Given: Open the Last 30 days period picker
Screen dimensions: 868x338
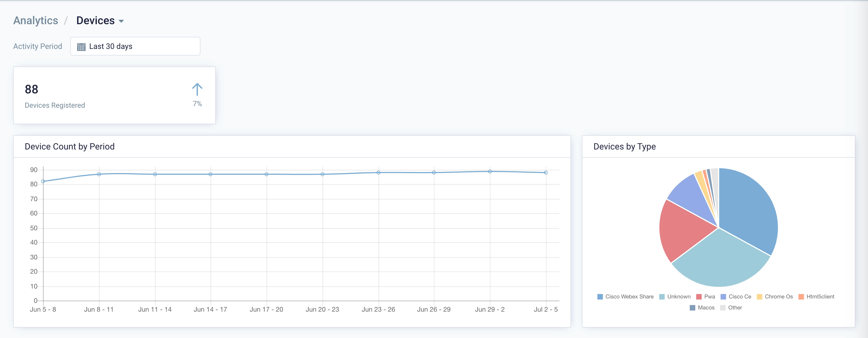Looking at the screenshot, I should pyautogui.click(x=135, y=46).
